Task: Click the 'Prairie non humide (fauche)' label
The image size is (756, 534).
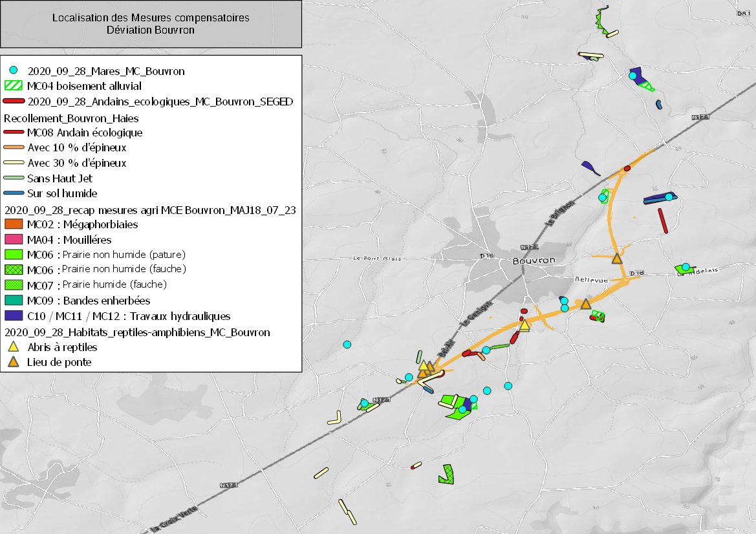Action: point(124,269)
